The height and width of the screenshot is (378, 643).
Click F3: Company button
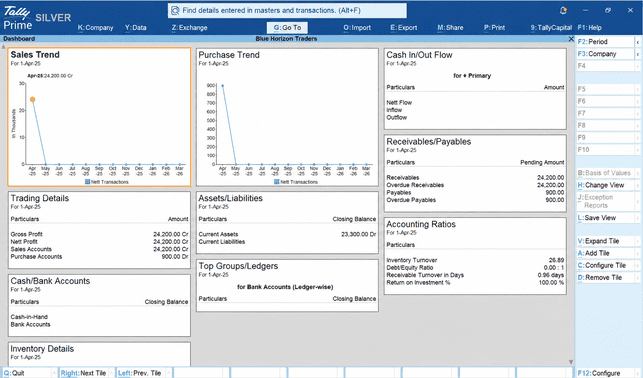pyautogui.click(x=605, y=54)
